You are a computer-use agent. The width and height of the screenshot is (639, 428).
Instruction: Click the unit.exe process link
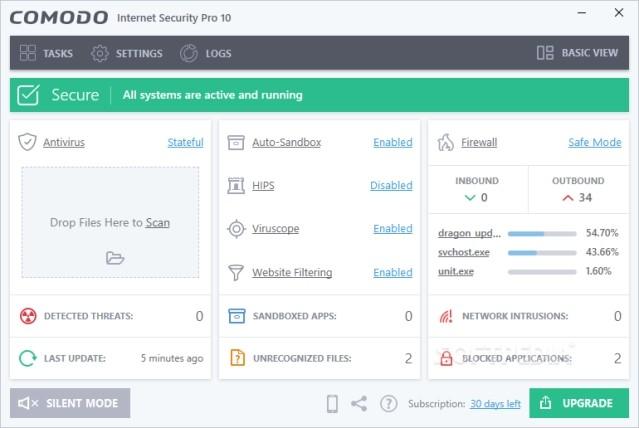(x=456, y=271)
